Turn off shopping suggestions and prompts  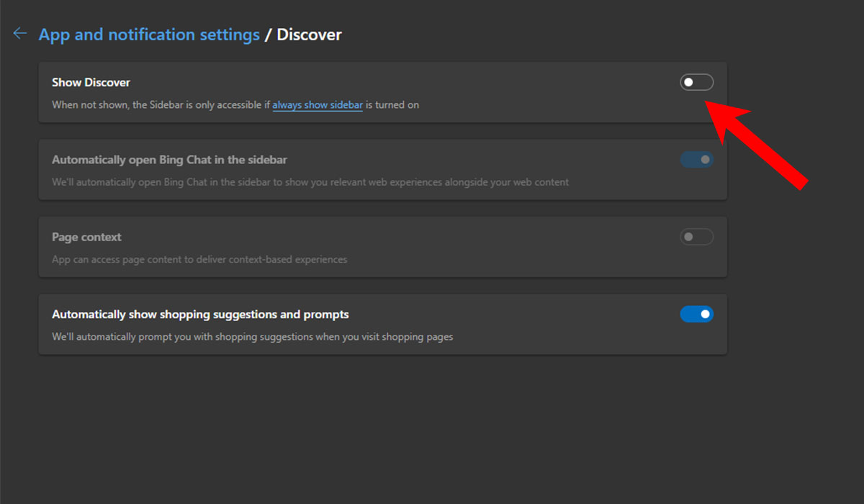click(696, 313)
